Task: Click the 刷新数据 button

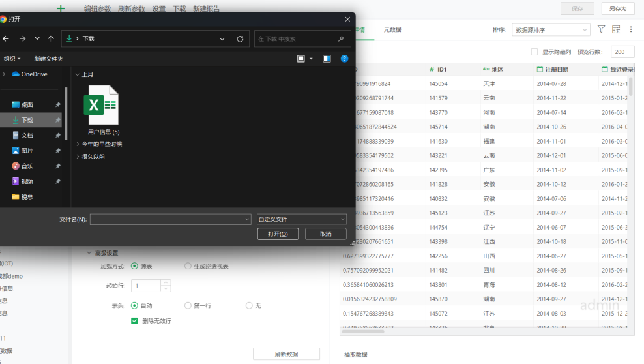Action: [286, 354]
